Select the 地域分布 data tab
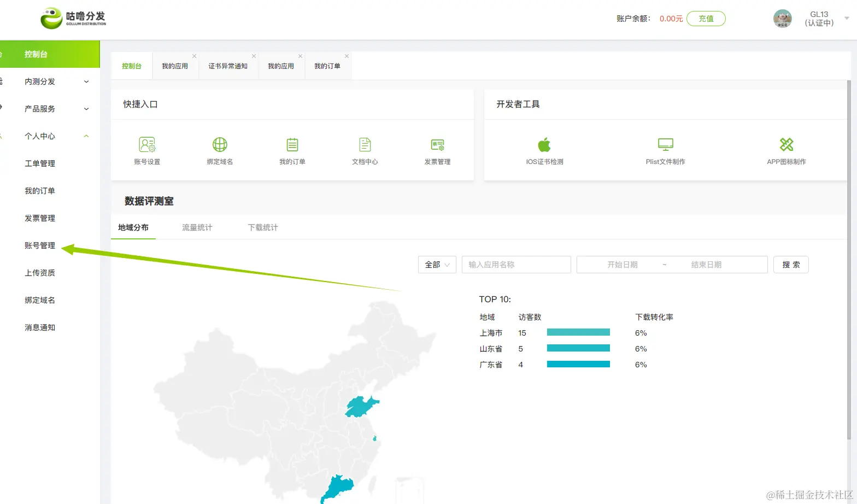 (133, 227)
